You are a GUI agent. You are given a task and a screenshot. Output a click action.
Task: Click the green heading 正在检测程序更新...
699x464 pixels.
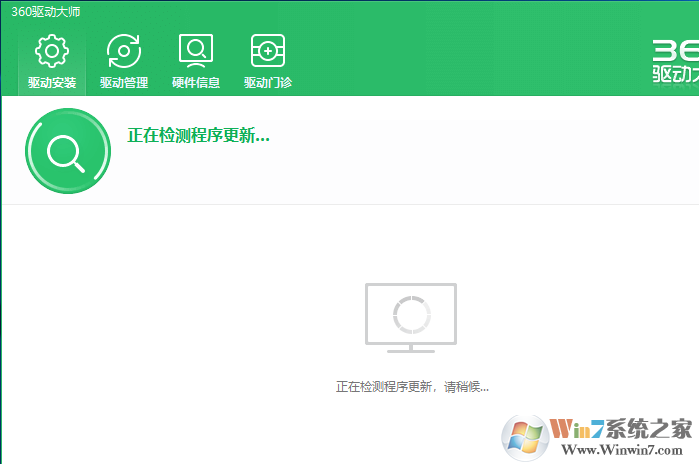tap(198, 136)
